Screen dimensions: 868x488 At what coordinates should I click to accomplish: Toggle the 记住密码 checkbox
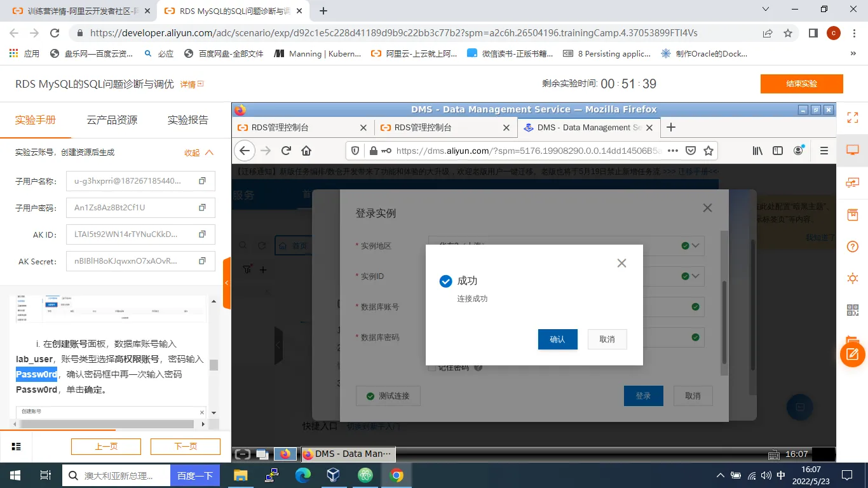432,367
